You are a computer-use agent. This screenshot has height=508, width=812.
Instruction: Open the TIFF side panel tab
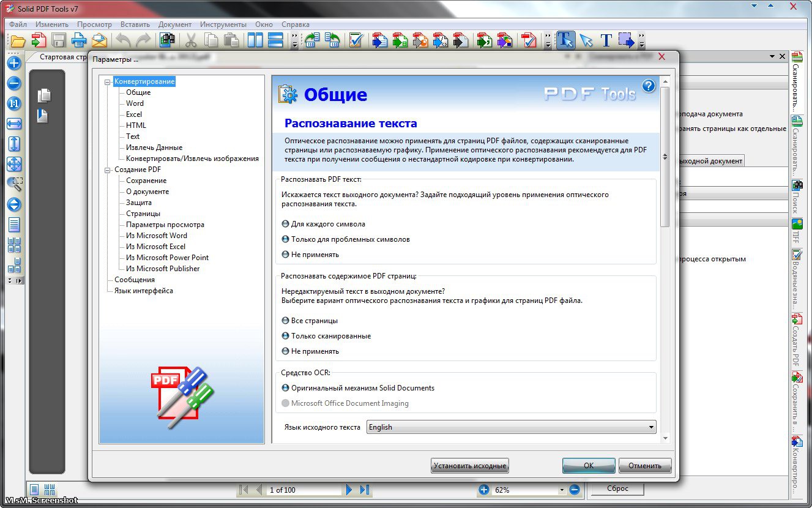click(x=797, y=231)
